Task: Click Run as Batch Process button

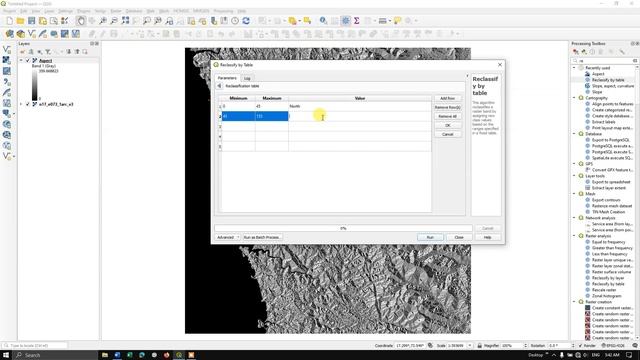Action: 261,237
